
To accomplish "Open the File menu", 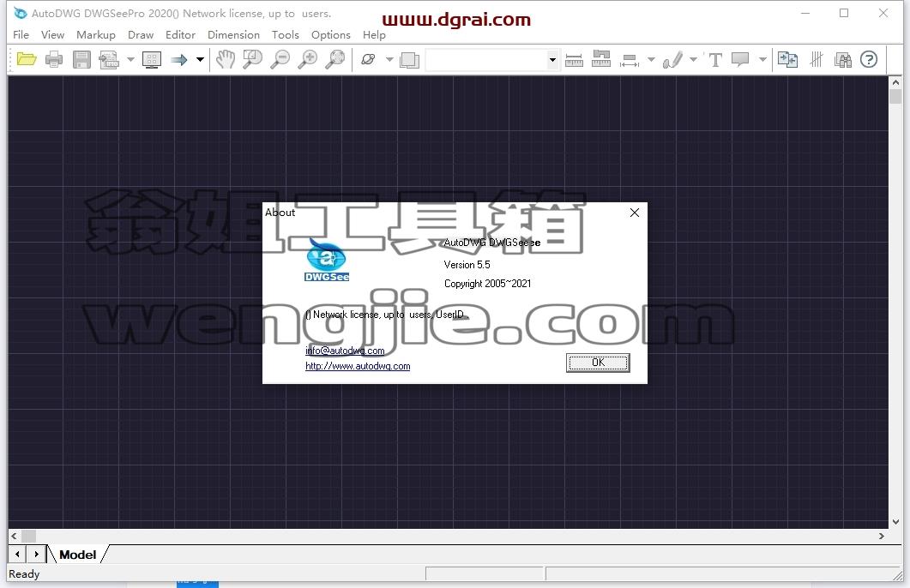I will point(21,35).
